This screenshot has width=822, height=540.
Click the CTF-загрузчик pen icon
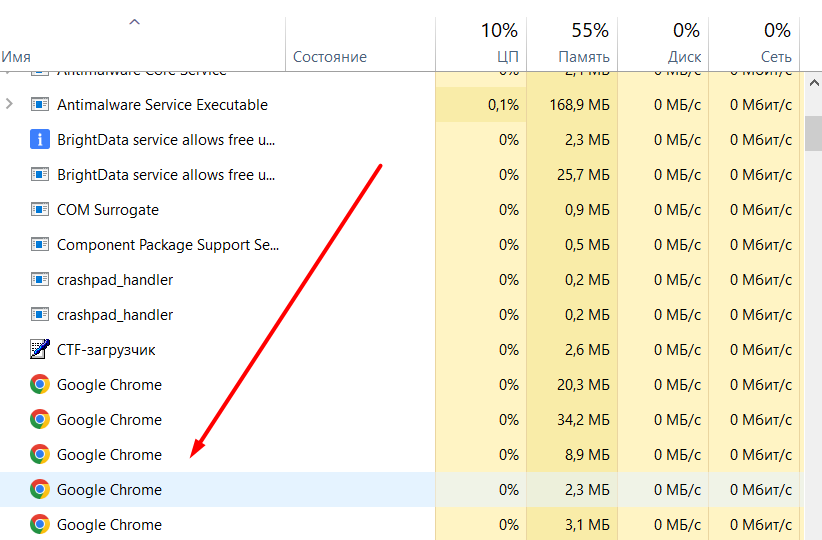(40, 350)
